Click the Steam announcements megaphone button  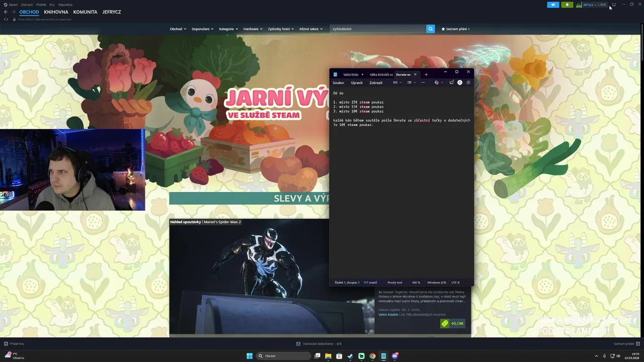(553, 5)
